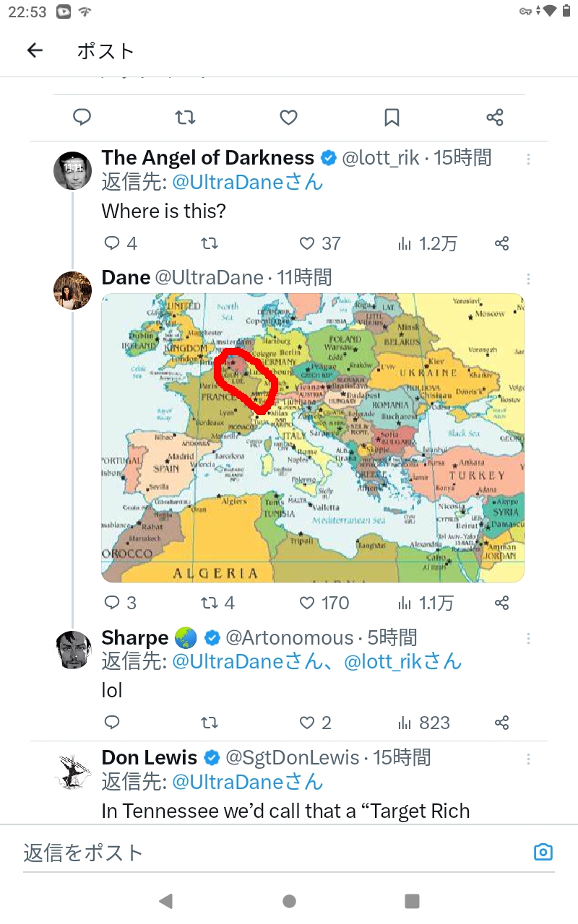Open the Europe map image
This screenshot has height=924, width=578.
click(312, 437)
